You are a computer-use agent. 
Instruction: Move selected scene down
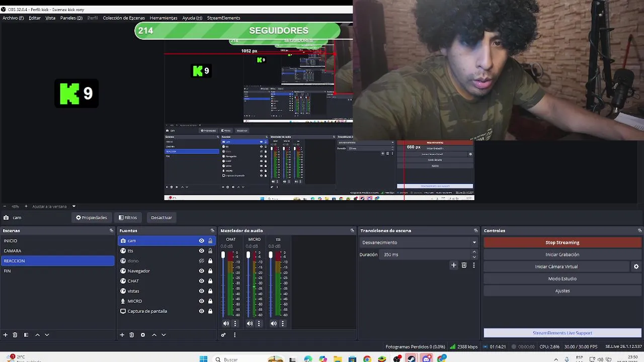tap(47, 335)
